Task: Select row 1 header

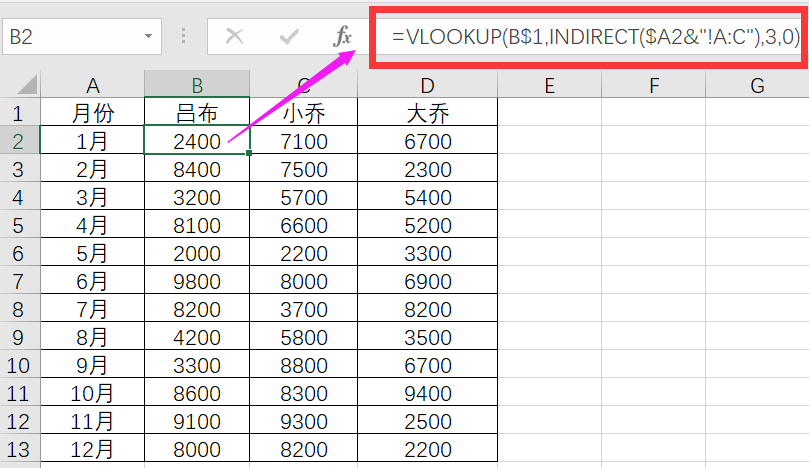Action: 19,114
